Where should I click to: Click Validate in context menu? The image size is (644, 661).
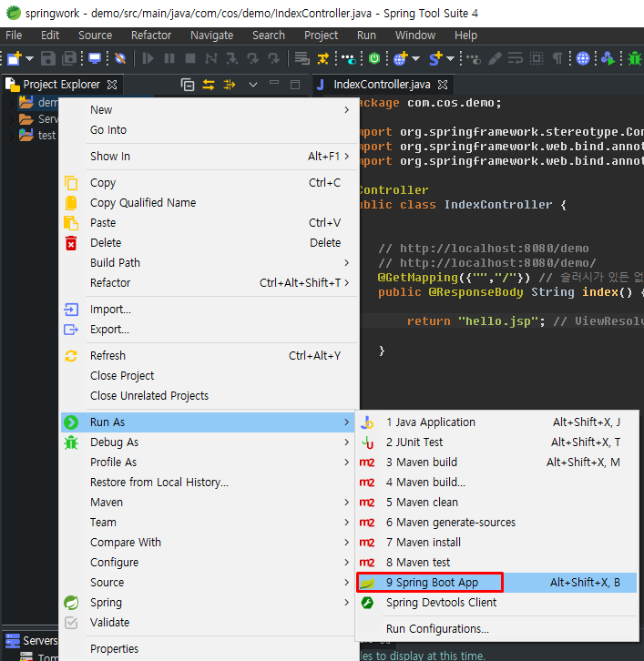(x=210, y=623)
